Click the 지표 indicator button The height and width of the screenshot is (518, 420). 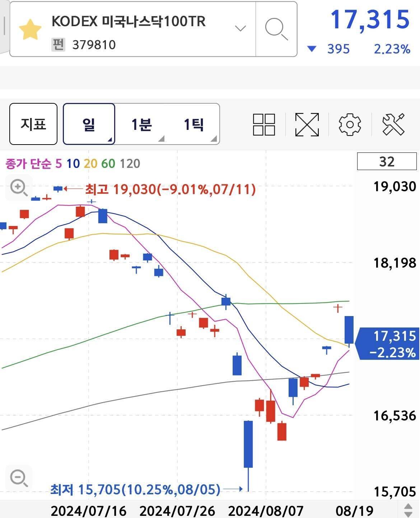pyautogui.click(x=33, y=124)
